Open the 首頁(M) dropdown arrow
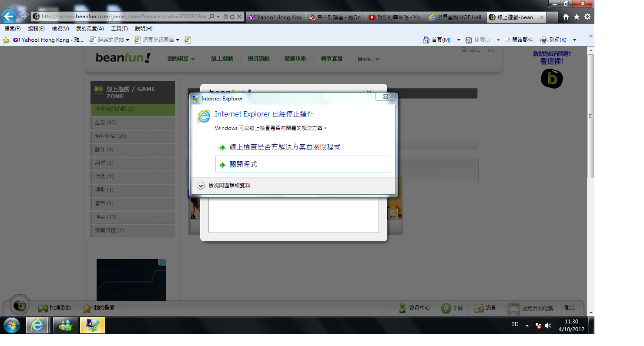644x346 pixels. pyautogui.click(x=459, y=40)
